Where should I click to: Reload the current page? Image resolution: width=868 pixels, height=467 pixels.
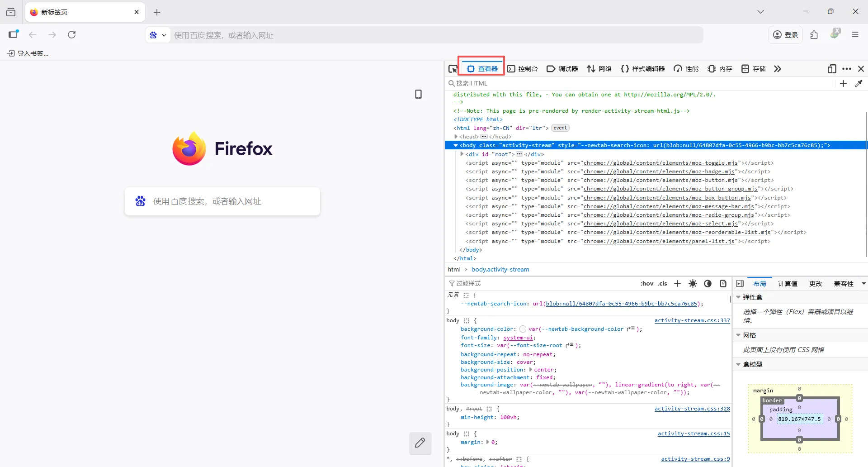(71, 35)
